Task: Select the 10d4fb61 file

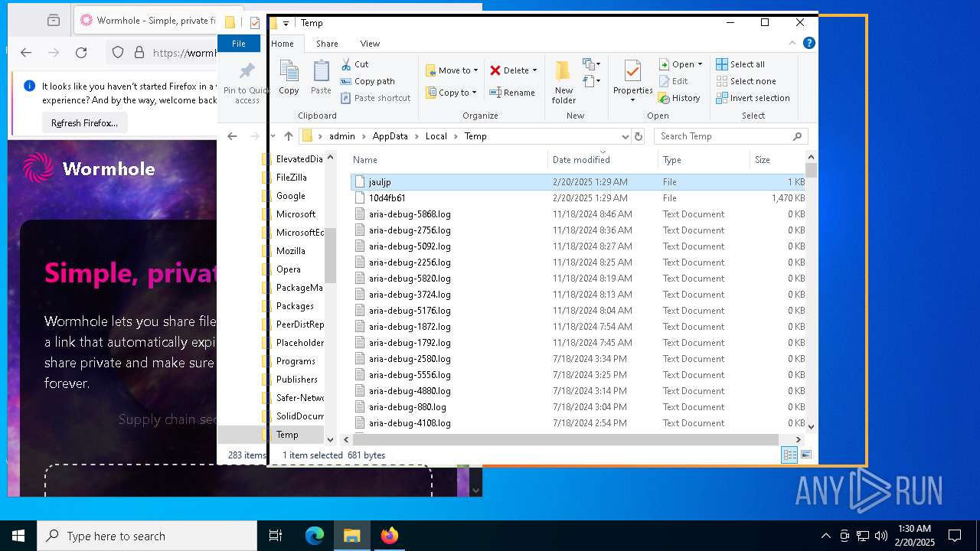Action: (578, 198)
